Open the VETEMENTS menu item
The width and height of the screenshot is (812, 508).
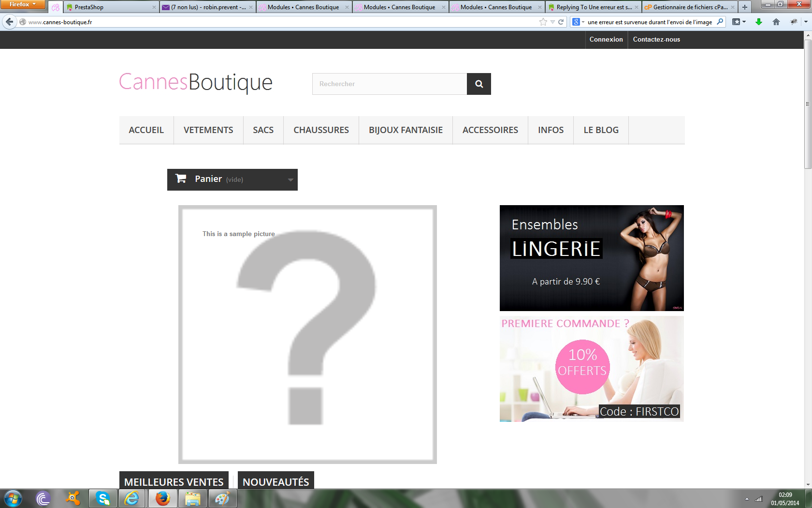pyautogui.click(x=208, y=130)
